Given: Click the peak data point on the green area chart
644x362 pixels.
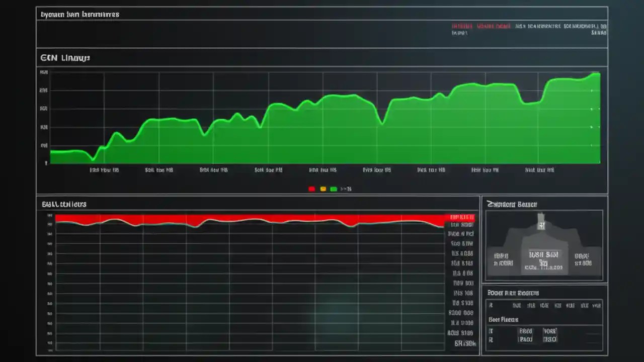Looking at the screenshot, I should (598, 74).
